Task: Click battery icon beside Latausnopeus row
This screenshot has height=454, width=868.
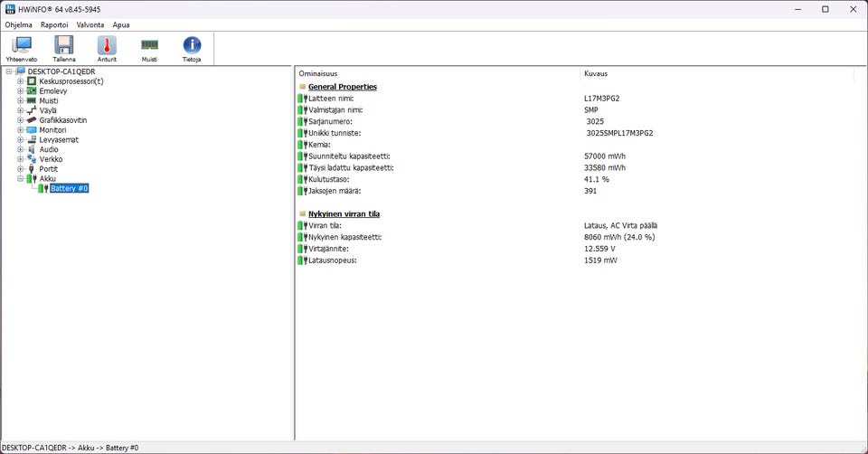Action: [302, 260]
